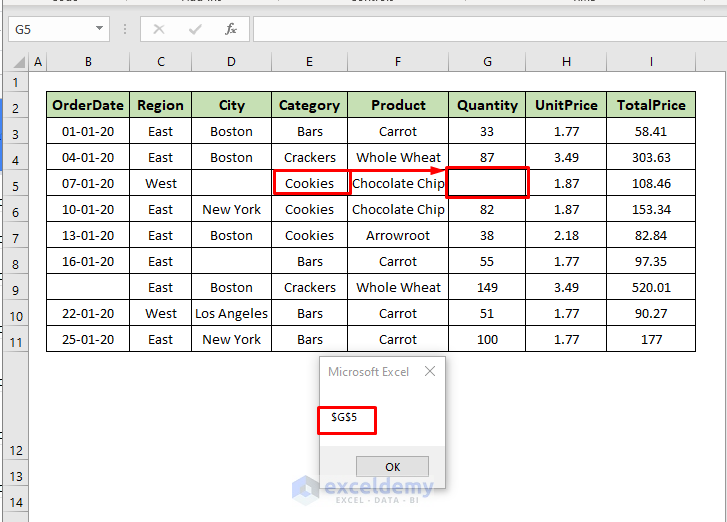Select column H header
Image resolution: width=727 pixels, height=522 pixels.
[566, 62]
